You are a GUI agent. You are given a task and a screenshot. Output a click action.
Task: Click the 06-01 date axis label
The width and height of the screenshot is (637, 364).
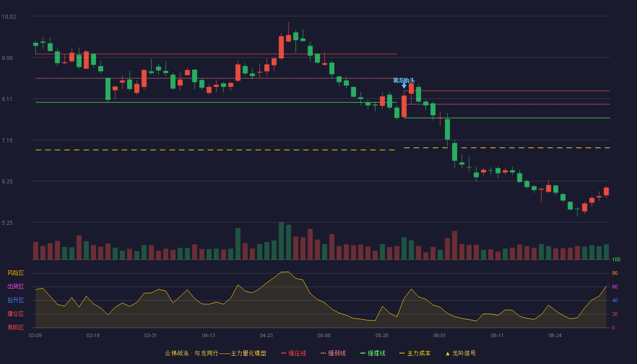(x=440, y=335)
